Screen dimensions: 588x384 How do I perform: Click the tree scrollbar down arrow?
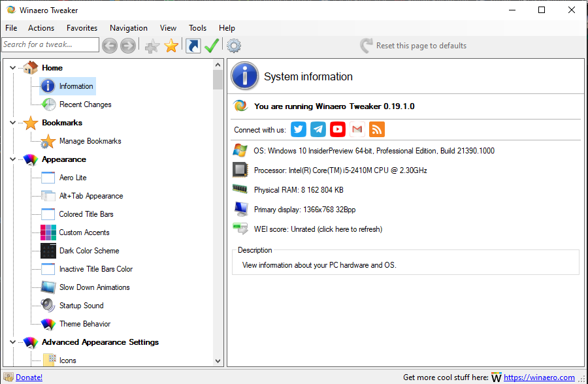point(218,360)
